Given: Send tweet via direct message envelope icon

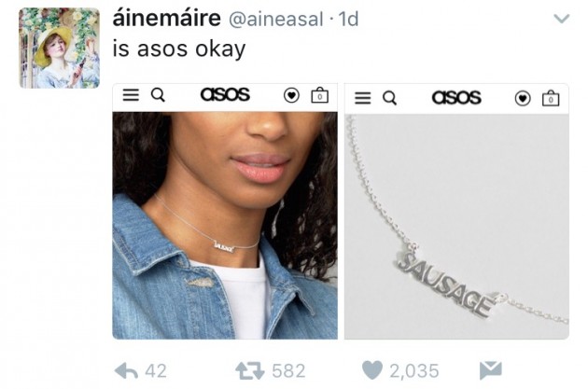Looking at the screenshot, I should (x=491, y=370).
